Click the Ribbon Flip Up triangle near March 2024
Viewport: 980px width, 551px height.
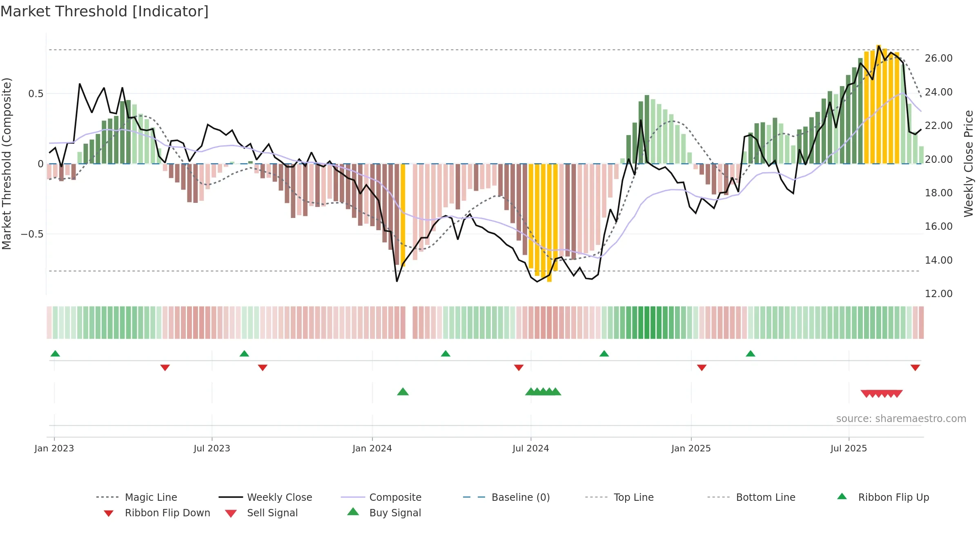445,353
